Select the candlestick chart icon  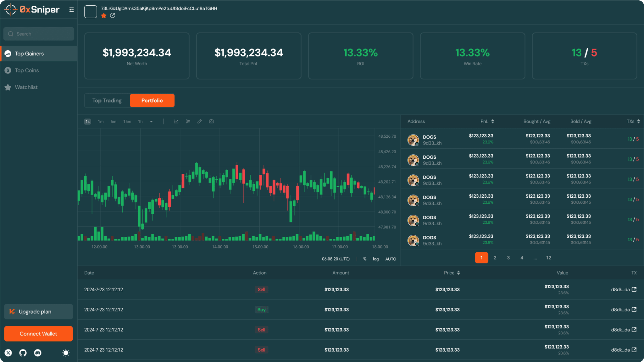pos(188,121)
